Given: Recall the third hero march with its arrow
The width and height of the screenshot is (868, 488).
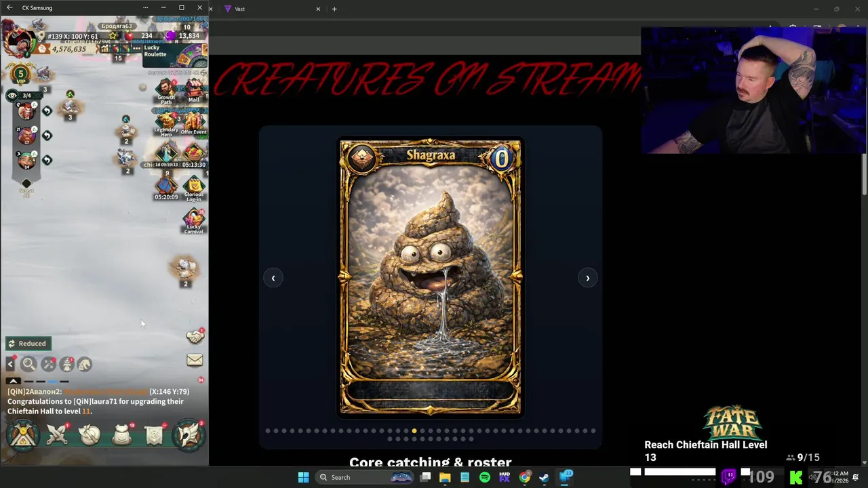Looking at the screenshot, I should [47, 160].
